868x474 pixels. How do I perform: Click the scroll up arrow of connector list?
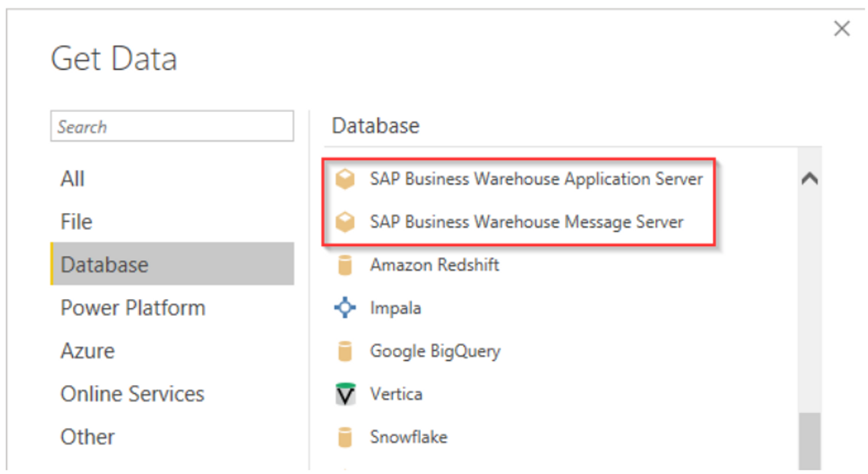click(810, 179)
